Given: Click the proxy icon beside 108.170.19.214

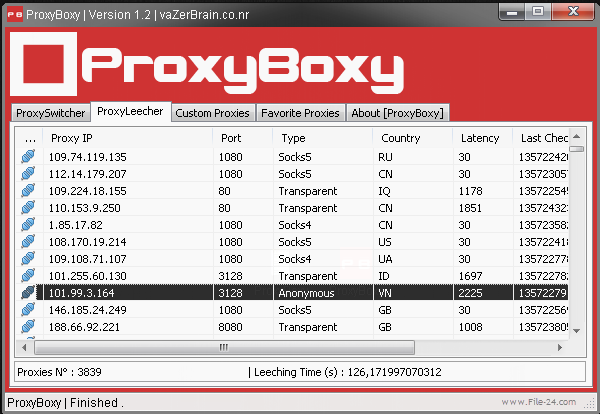Looking at the screenshot, I should (x=28, y=241).
